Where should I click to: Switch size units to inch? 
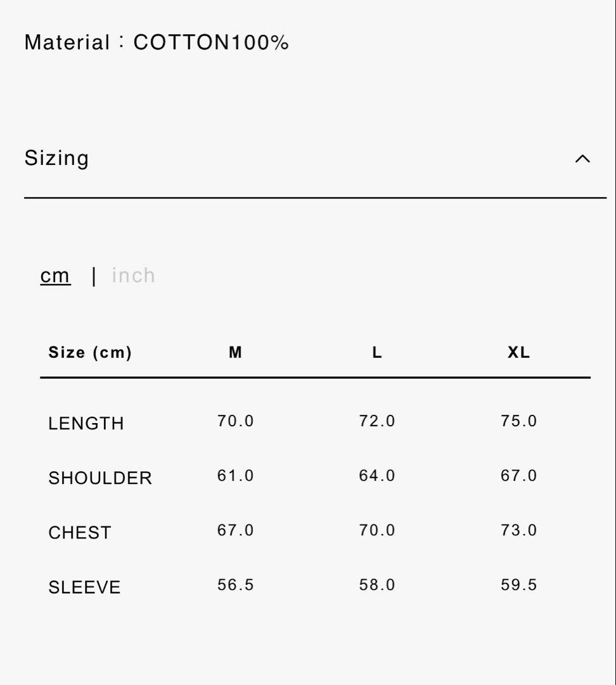[133, 275]
